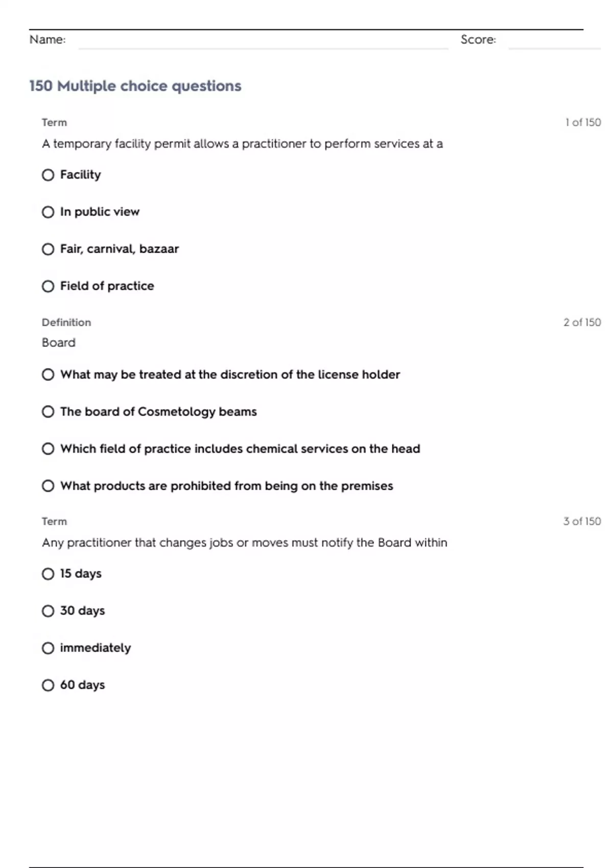Click the '3 of 150' question counter
The height and width of the screenshot is (868, 613).
click(582, 521)
